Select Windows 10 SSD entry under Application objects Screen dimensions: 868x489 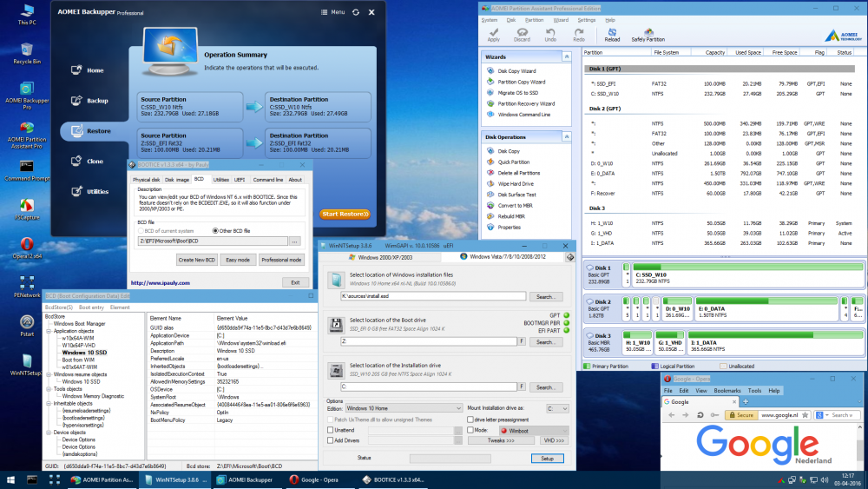(85, 353)
